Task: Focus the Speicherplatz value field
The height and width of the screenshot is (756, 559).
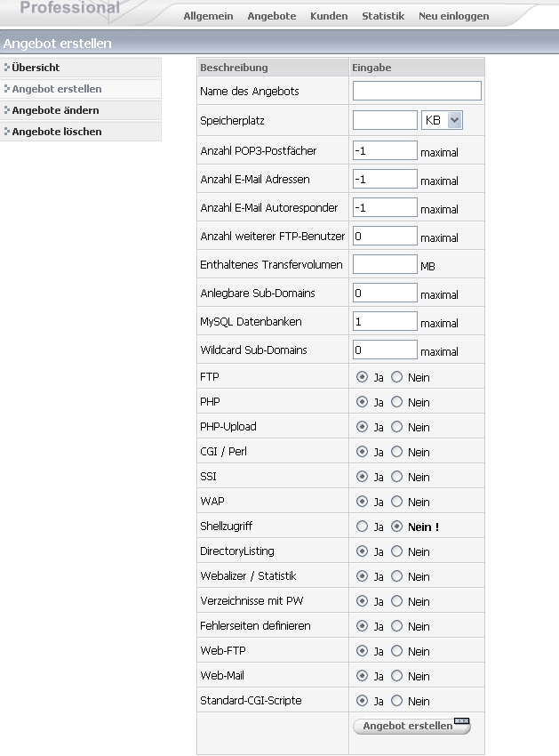Action: point(385,120)
